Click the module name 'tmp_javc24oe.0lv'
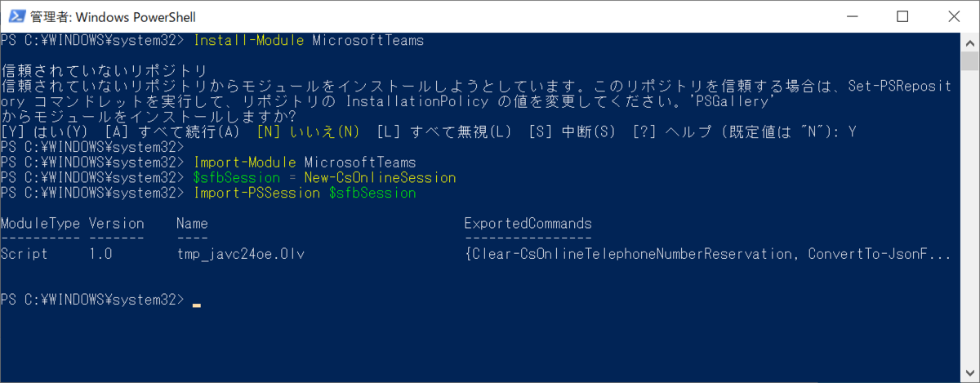 pyautogui.click(x=241, y=254)
